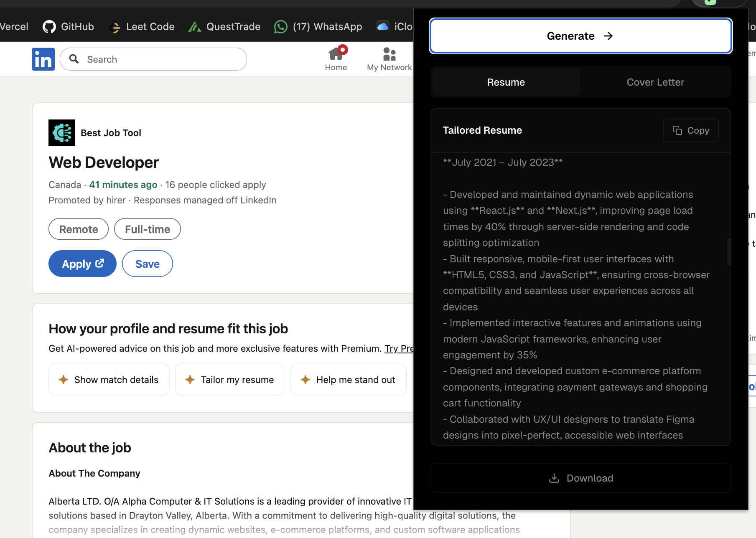Click Help me stand out

pyautogui.click(x=348, y=379)
